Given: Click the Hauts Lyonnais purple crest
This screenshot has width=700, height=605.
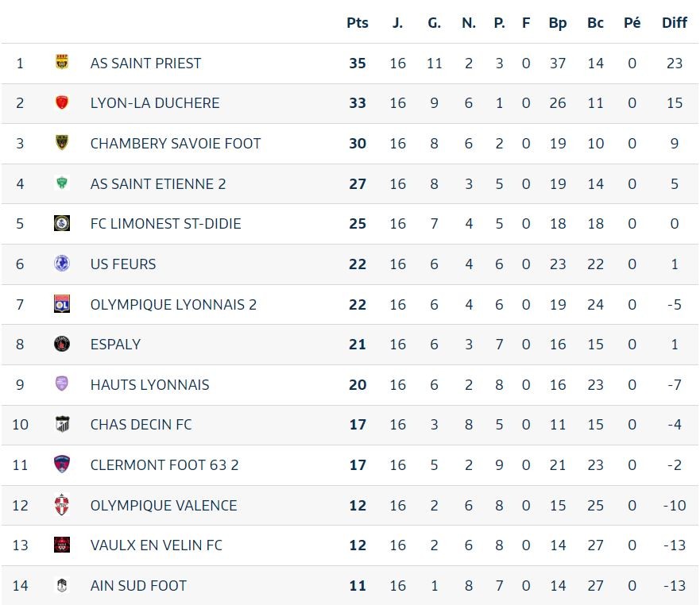Looking at the screenshot, I should click(x=62, y=384).
